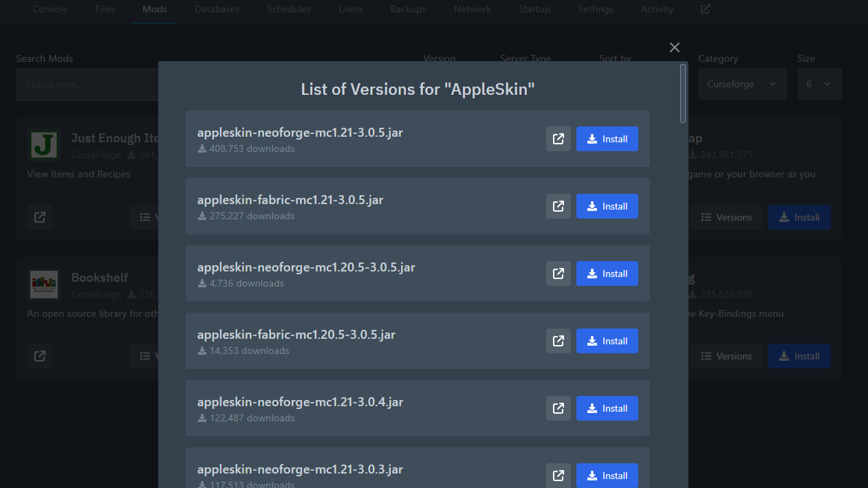Open external link for appleskin-neoforge-mc1.21-3.0.5.jar
Image resolution: width=868 pixels, height=488 pixels.
[x=558, y=139]
